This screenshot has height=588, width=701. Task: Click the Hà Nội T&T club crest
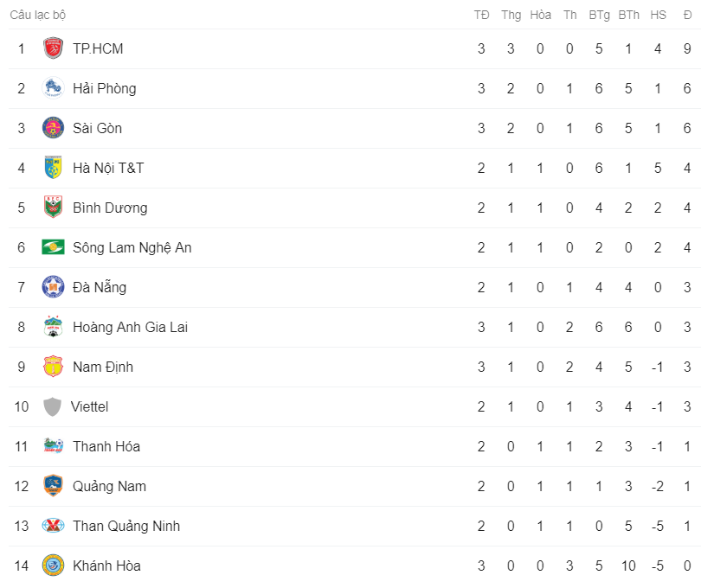tap(53, 168)
